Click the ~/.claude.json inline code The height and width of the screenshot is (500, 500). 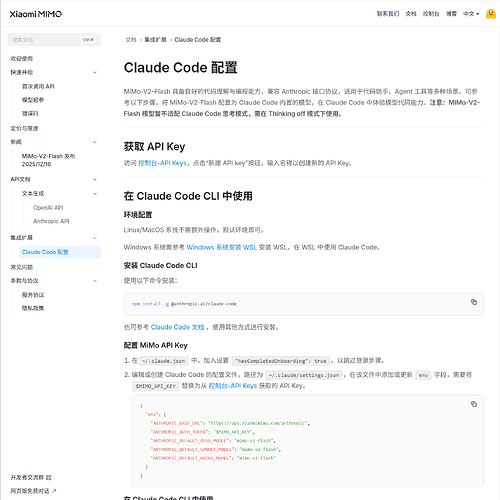163,361
